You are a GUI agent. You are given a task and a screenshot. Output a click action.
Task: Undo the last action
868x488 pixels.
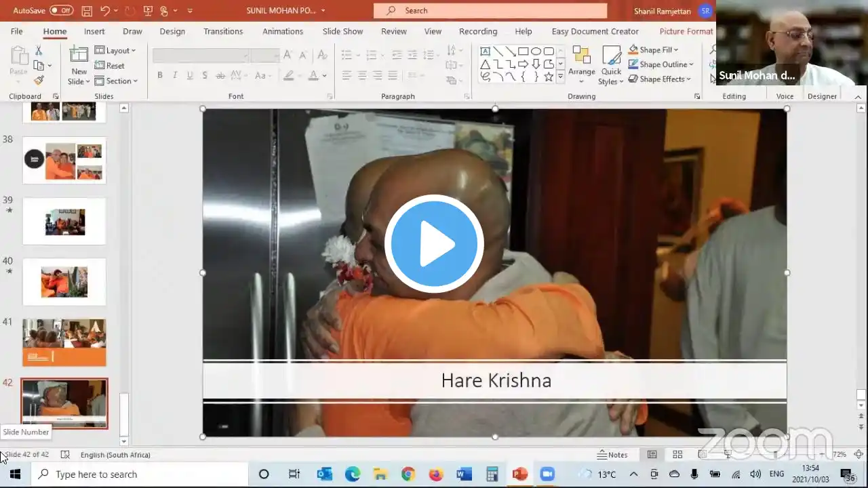point(105,11)
